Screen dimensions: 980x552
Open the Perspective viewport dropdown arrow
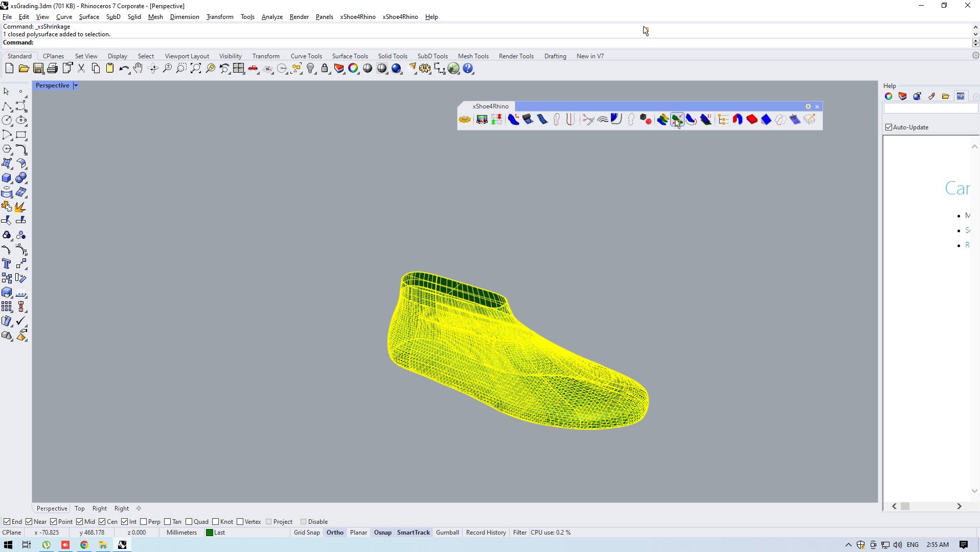[76, 85]
